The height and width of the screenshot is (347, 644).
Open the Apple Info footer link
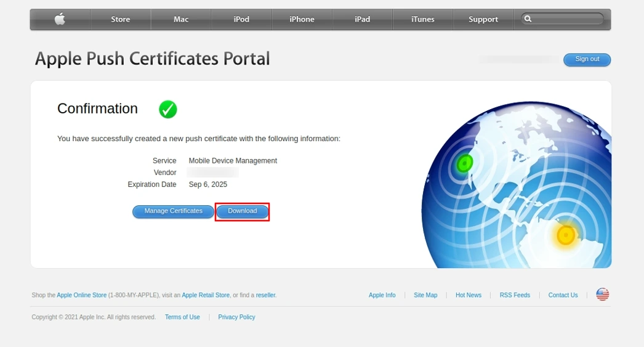(x=382, y=295)
